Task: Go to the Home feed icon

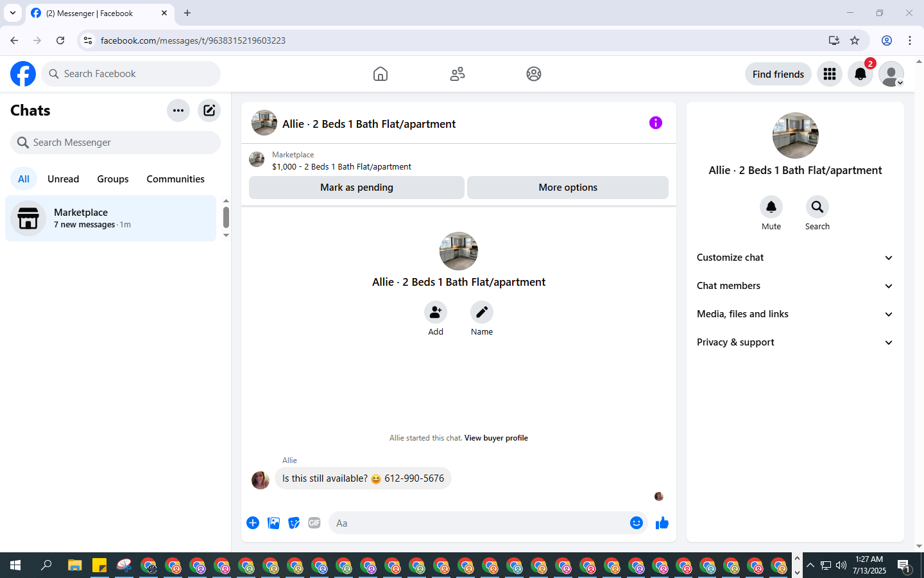Action: (381, 74)
